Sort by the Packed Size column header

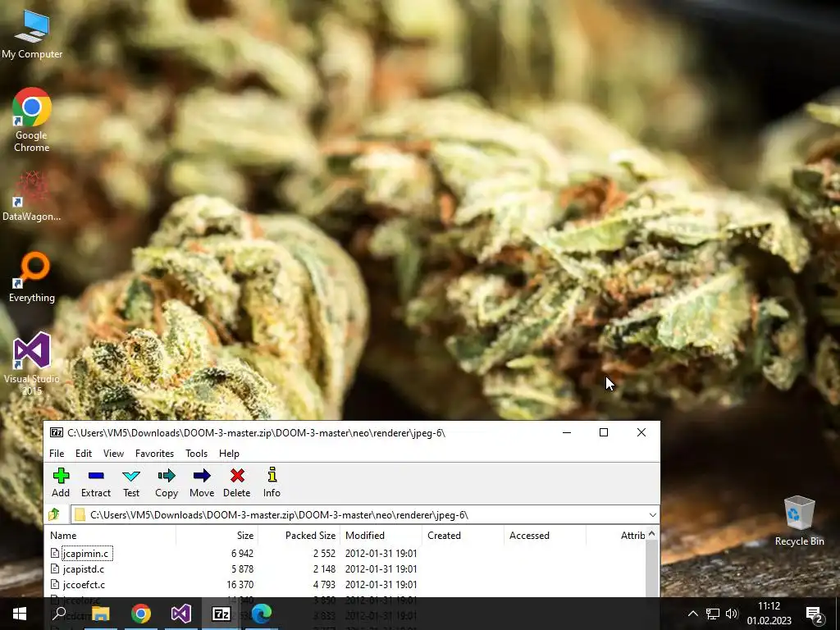[299, 535]
